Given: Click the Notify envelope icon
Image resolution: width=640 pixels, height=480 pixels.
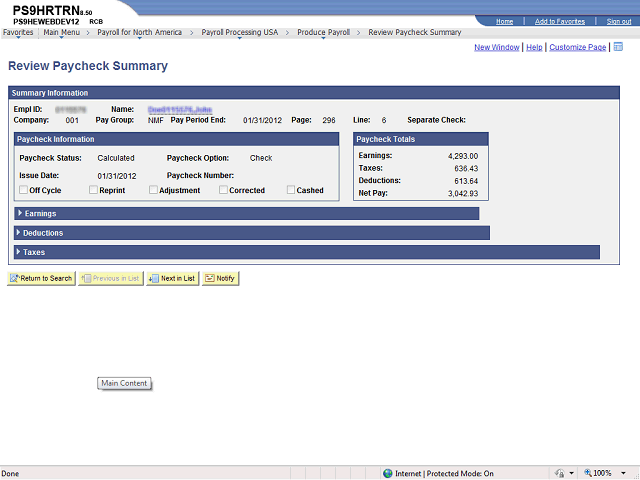Looking at the screenshot, I should (210, 278).
